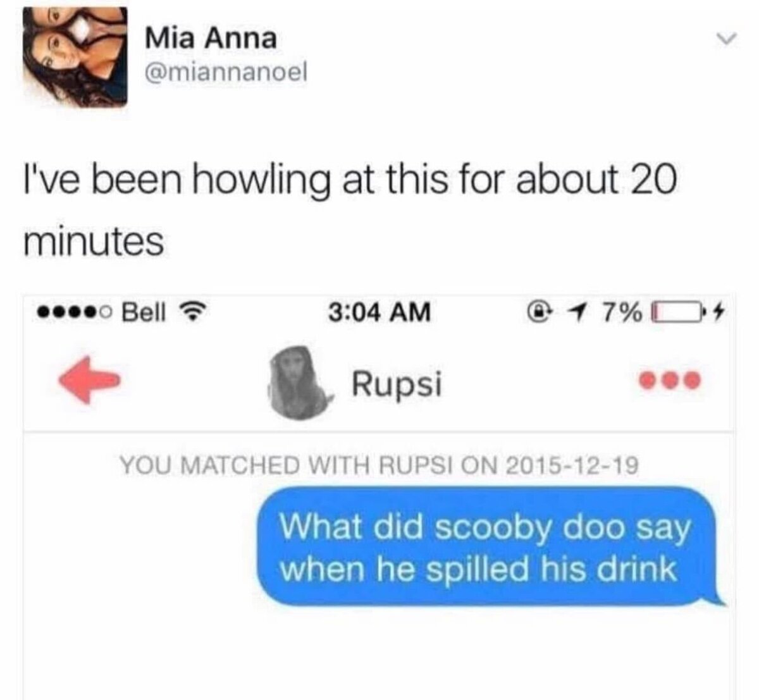This screenshot has width=759, height=700.
Task: Tap the signal strength dots
Action: pos(75,312)
